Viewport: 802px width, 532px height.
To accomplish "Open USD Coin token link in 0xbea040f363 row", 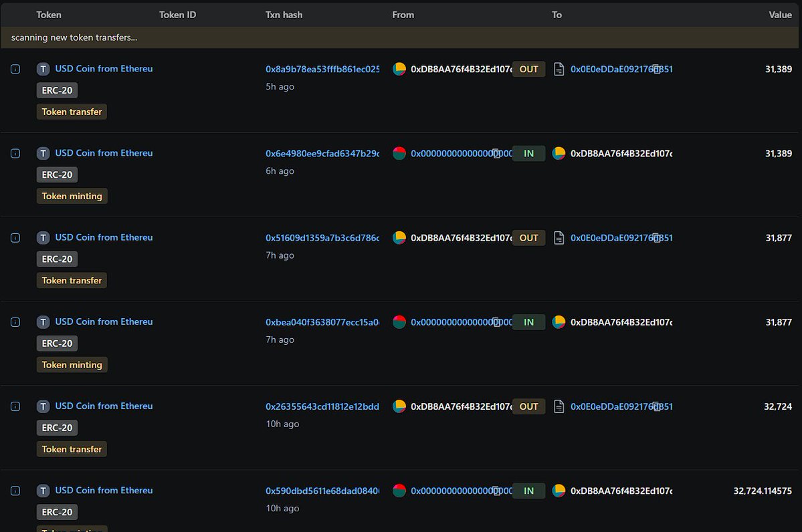I will point(104,321).
